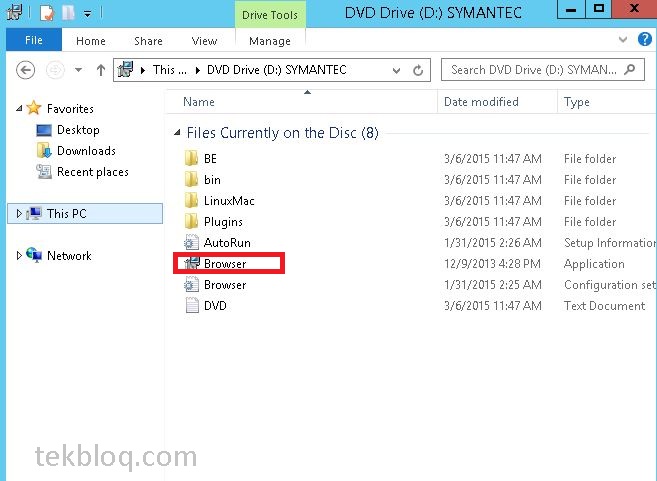Screen dimensions: 657x481
Task: Sort by the Name column header
Action: click(199, 102)
